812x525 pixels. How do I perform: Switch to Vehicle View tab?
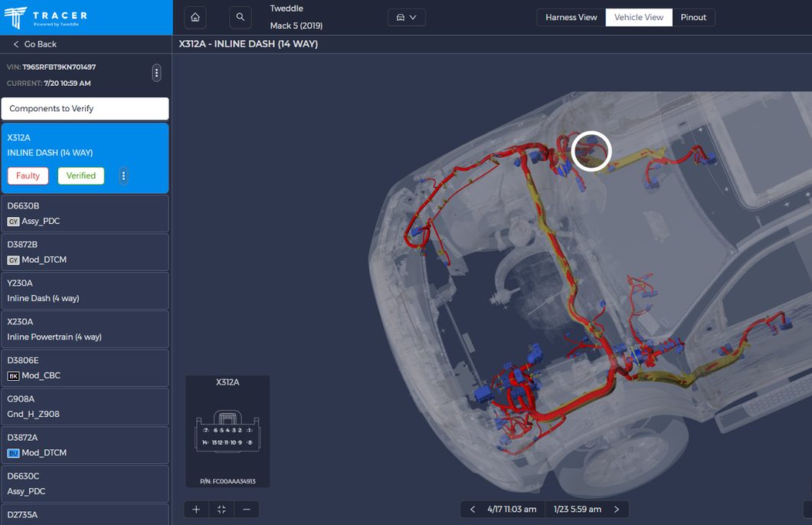[639, 17]
